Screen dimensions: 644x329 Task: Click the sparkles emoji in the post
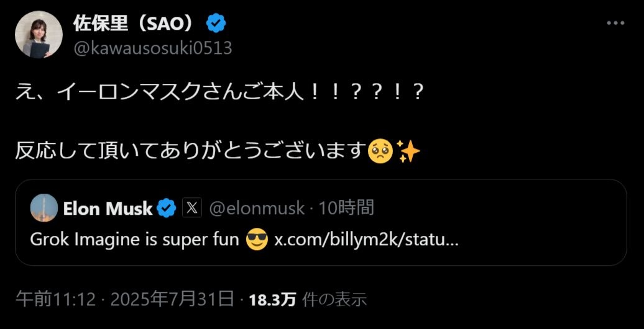coord(408,151)
